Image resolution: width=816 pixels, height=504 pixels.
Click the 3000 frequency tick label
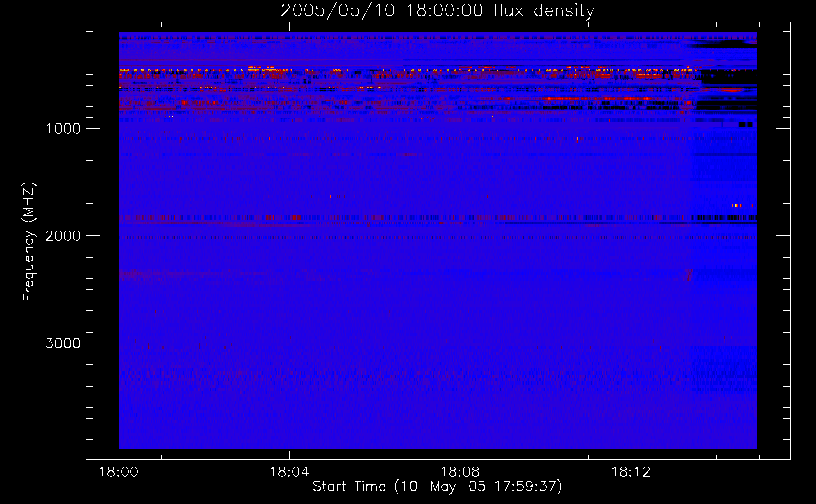[x=63, y=343]
